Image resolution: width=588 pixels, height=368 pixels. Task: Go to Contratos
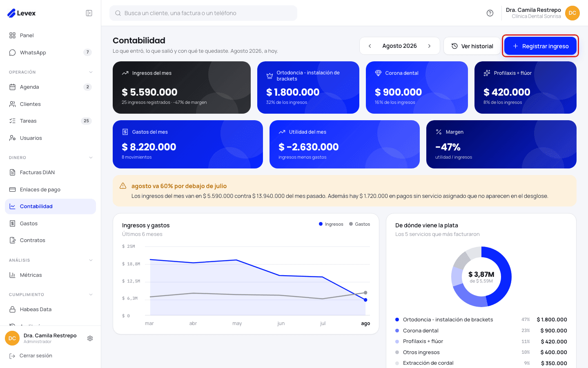pyautogui.click(x=50, y=240)
